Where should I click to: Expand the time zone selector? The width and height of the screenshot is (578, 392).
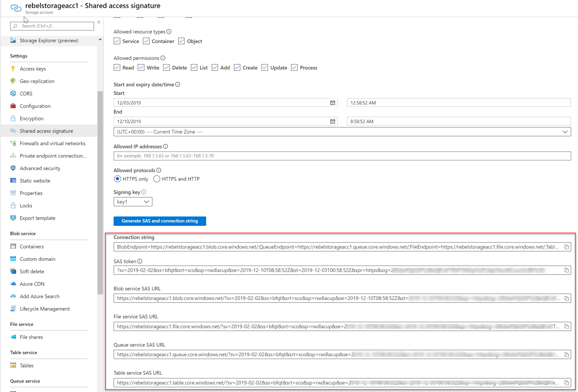tap(565, 132)
